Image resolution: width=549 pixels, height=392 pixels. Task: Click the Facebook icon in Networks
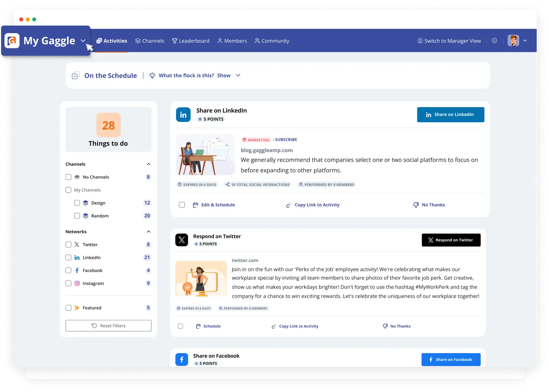[77, 270]
